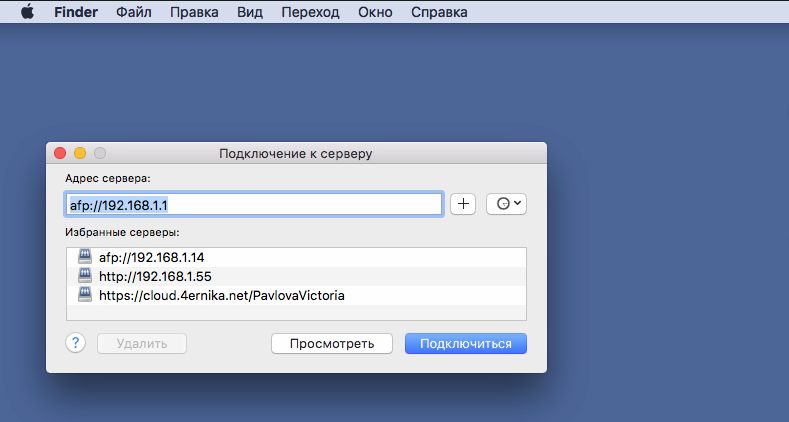Select the https://cloud.4ernika.net/PavlovaVictoria entry
789x422 pixels.
tap(221, 295)
